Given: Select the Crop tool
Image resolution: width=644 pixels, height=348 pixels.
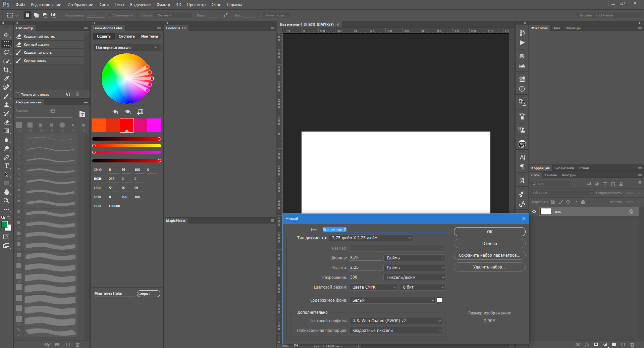Looking at the screenshot, I should (x=6, y=70).
